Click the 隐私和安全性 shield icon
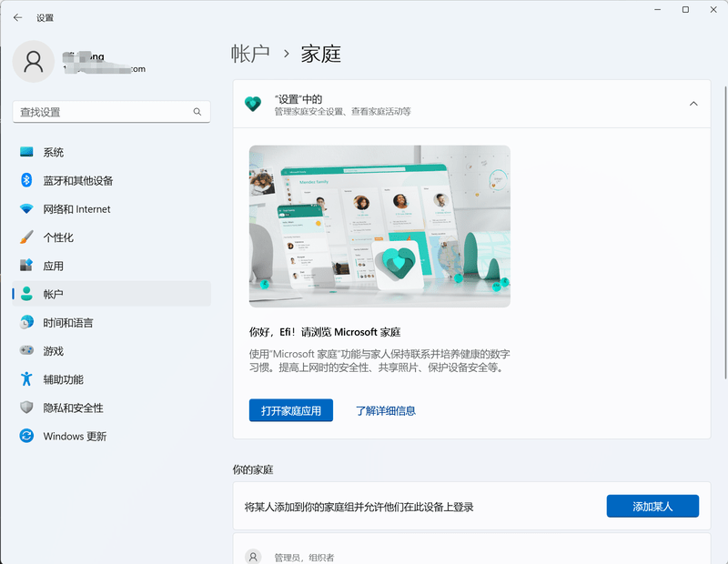The height and width of the screenshot is (564, 728). 26,408
